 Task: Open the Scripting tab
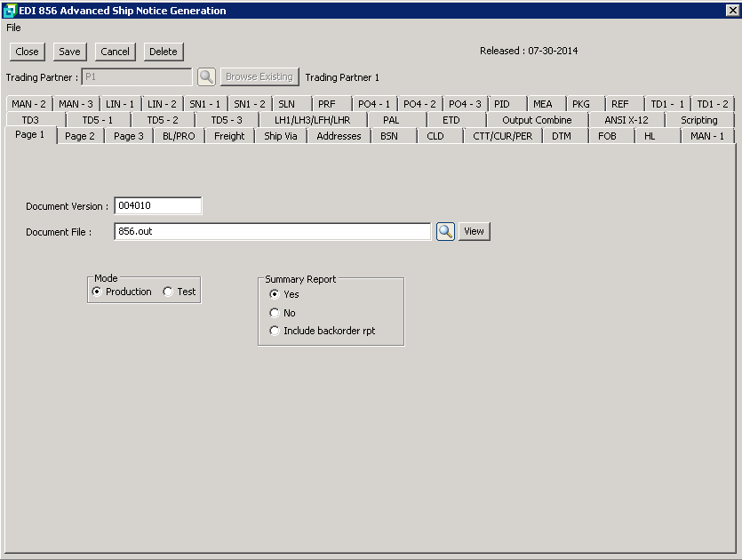click(698, 120)
